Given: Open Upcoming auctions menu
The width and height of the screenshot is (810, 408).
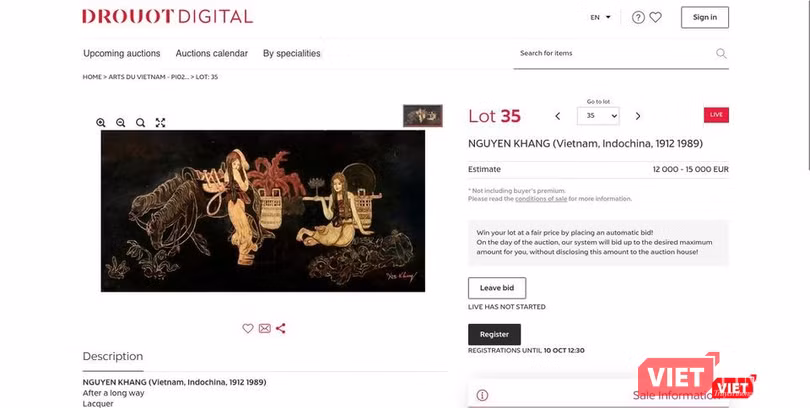Looking at the screenshot, I should 122,53.
